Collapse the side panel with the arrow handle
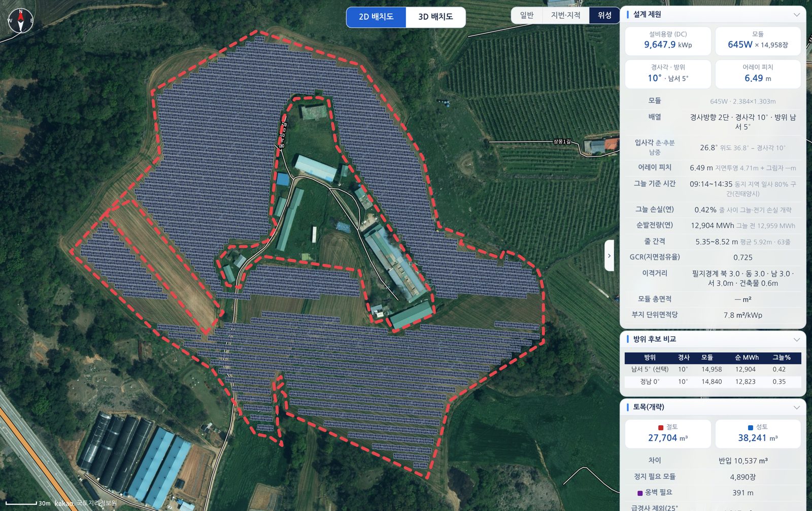This screenshot has width=812, height=511. click(x=610, y=255)
